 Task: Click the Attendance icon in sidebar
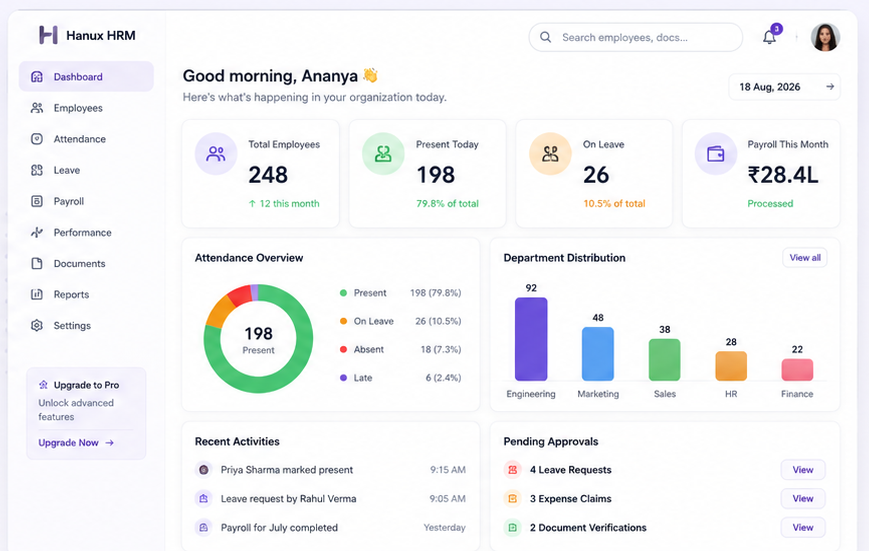(37, 139)
